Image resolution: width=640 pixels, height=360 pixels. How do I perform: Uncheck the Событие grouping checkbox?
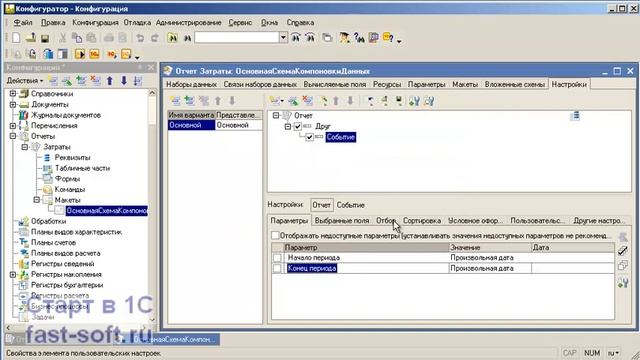point(309,137)
